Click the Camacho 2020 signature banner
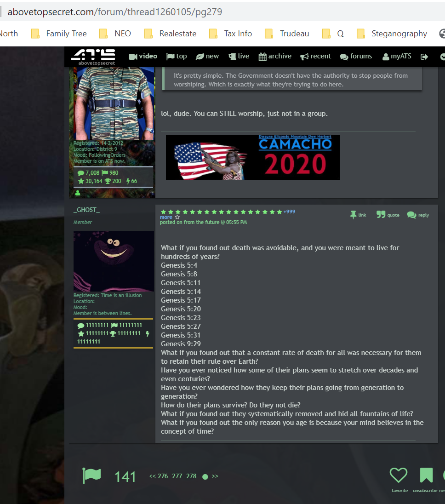 pyautogui.click(x=252, y=157)
